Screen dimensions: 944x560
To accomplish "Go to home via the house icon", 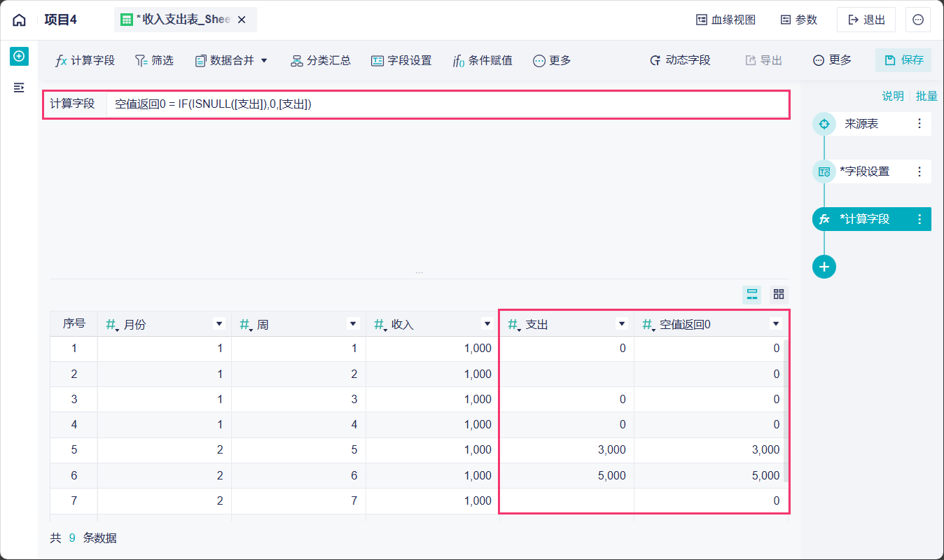I will (x=19, y=20).
